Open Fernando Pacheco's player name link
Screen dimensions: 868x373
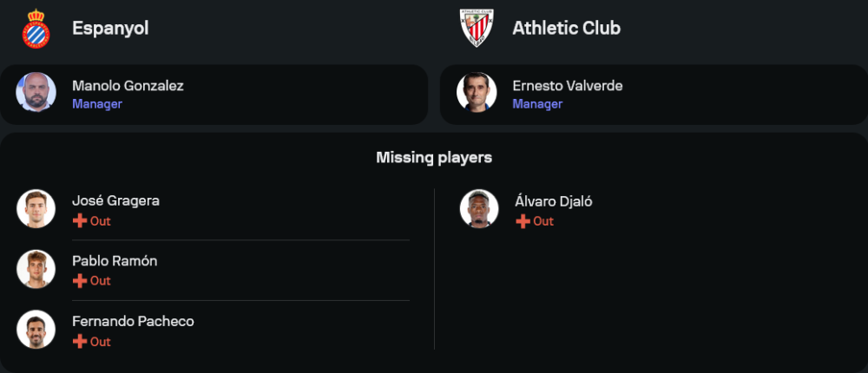[133, 321]
